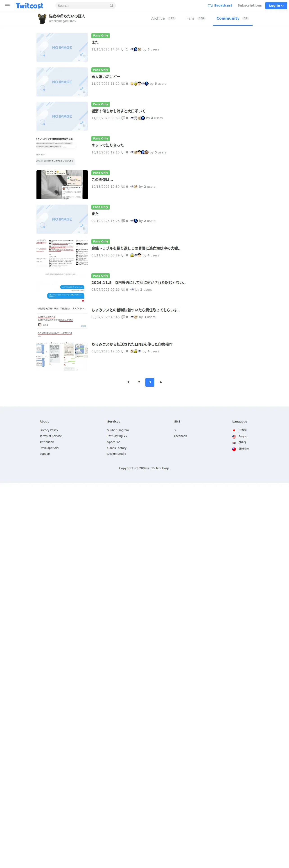Switch to the Archive tab
The image size is (289, 868).
point(163,18)
